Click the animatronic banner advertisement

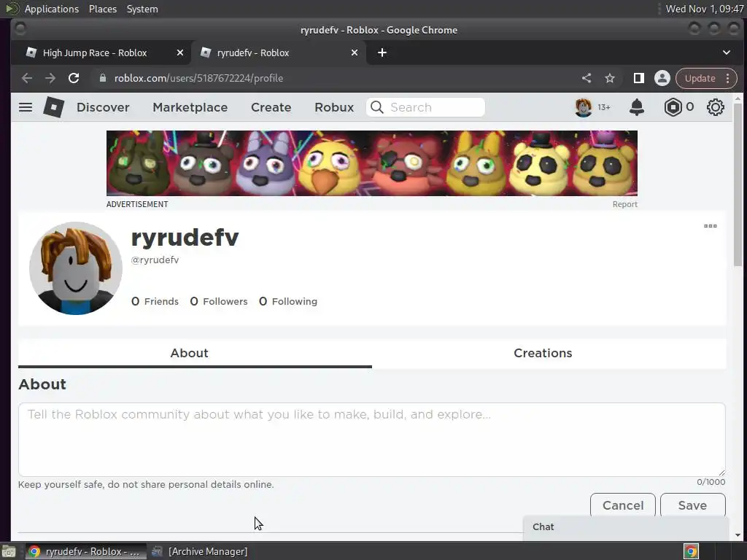pyautogui.click(x=371, y=163)
